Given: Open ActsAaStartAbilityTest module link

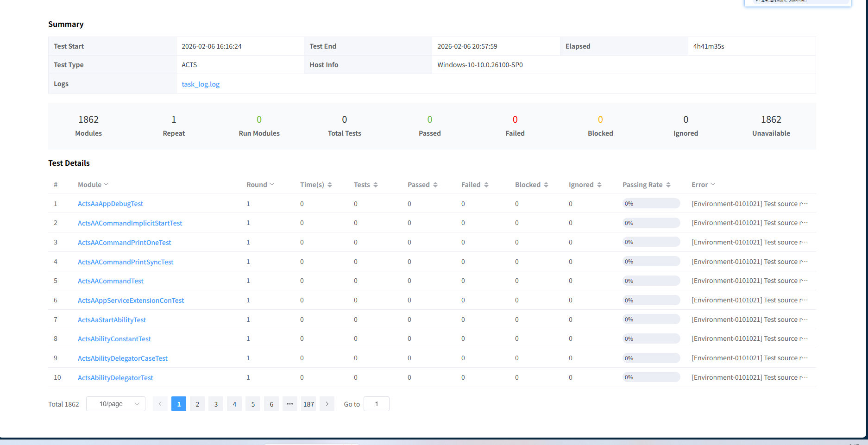Looking at the screenshot, I should coord(112,320).
